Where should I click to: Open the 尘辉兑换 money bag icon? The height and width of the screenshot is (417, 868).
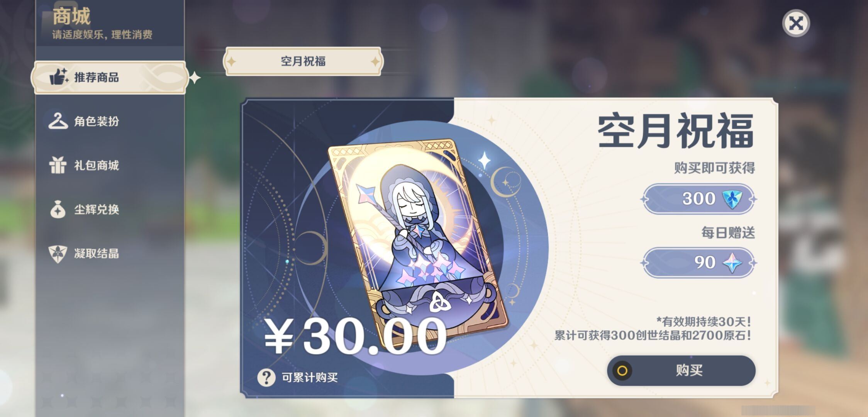58,209
